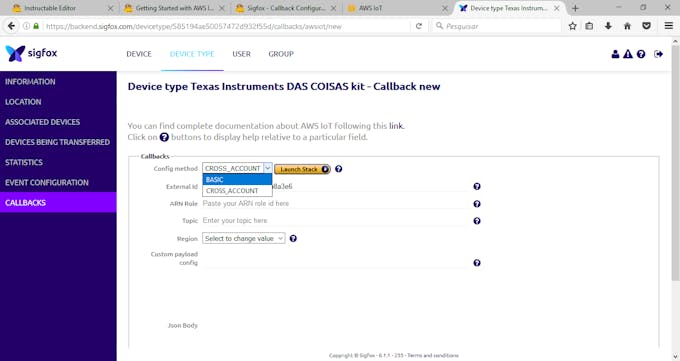Image resolution: width=680 pixels, height=361 pixels.
Task: Switch to the AWS IoT browser tab
Action: tap(397, 8)
